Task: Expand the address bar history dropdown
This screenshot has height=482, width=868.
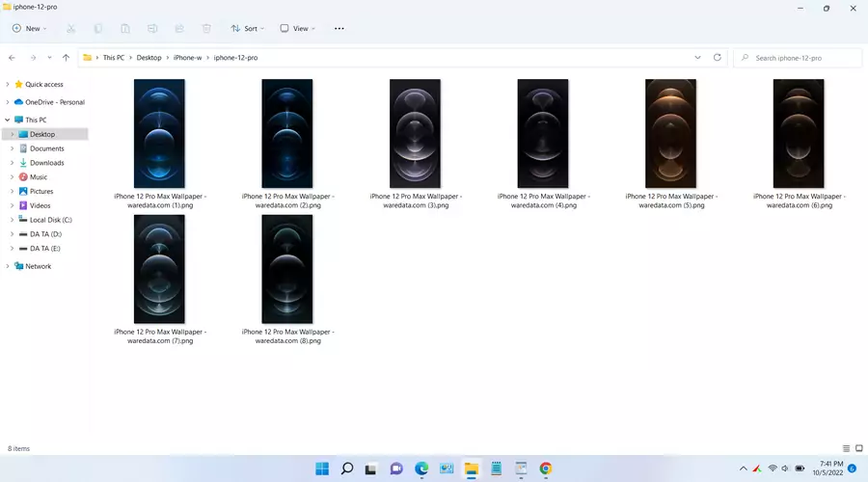Action: [x=697, y=58]
